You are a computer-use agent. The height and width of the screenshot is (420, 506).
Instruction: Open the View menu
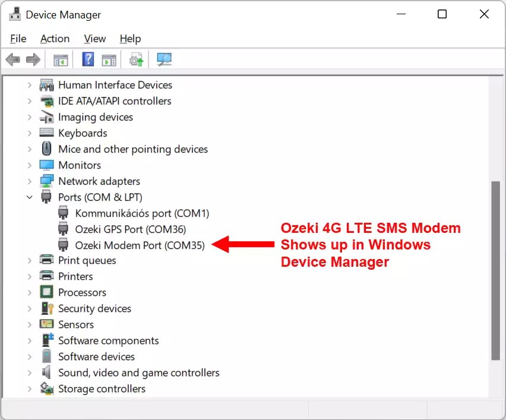point(94,39)
